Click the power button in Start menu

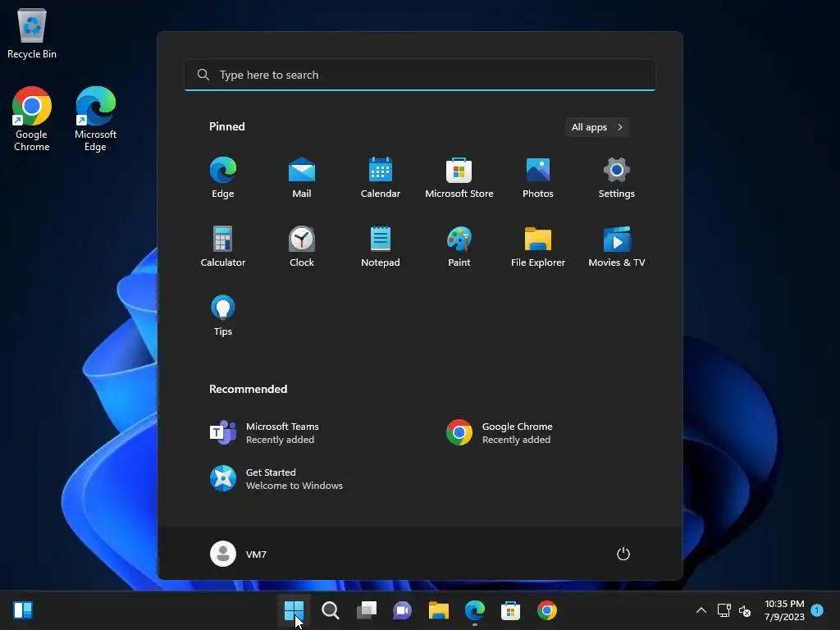[623, 554]
